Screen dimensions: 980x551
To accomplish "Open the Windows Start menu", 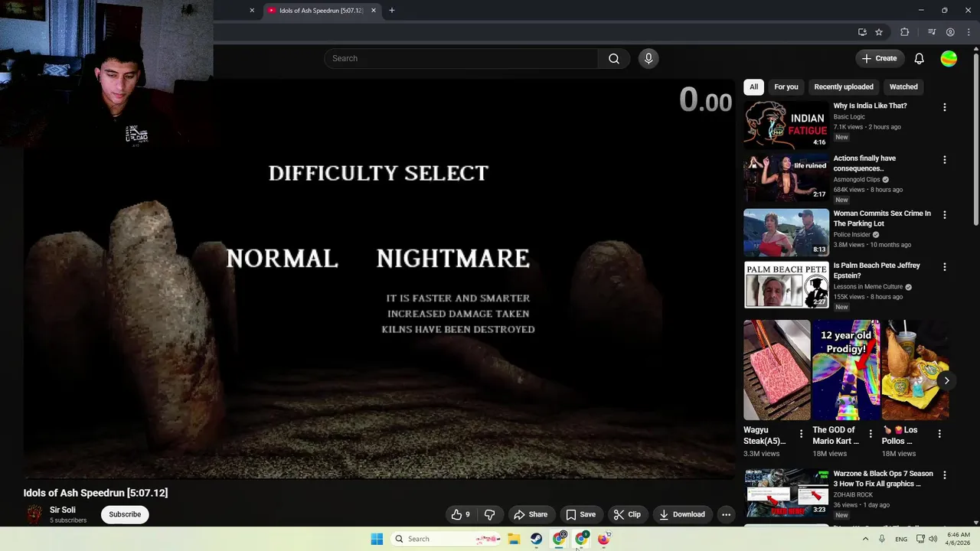I will (x=377, y=539).
